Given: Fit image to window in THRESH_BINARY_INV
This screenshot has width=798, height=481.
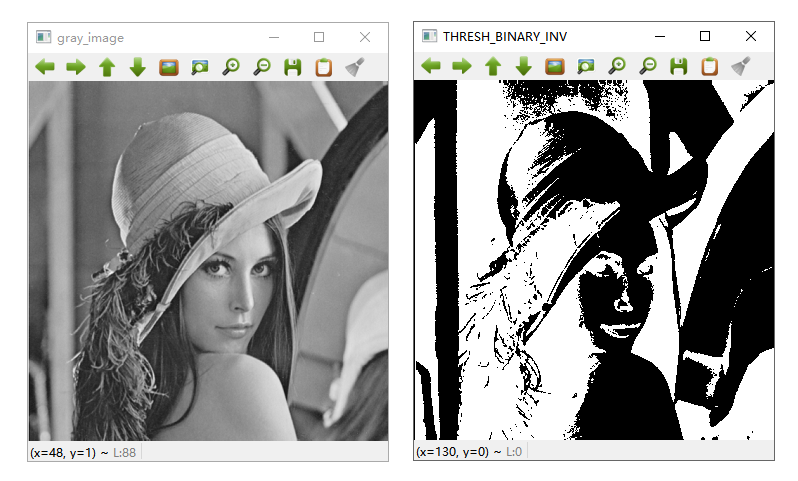Looking at the screenshot, I should (x=585, y=66).
